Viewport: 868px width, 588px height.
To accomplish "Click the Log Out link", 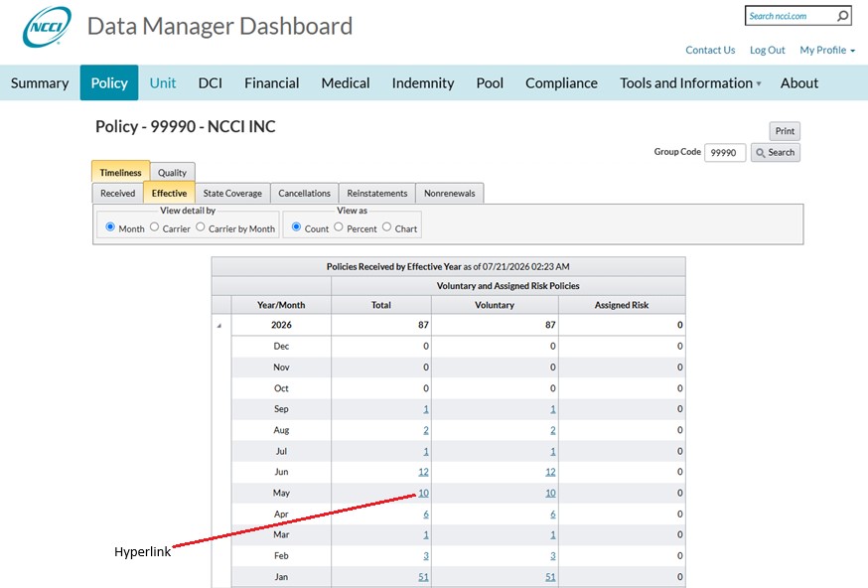I will 768,50.
